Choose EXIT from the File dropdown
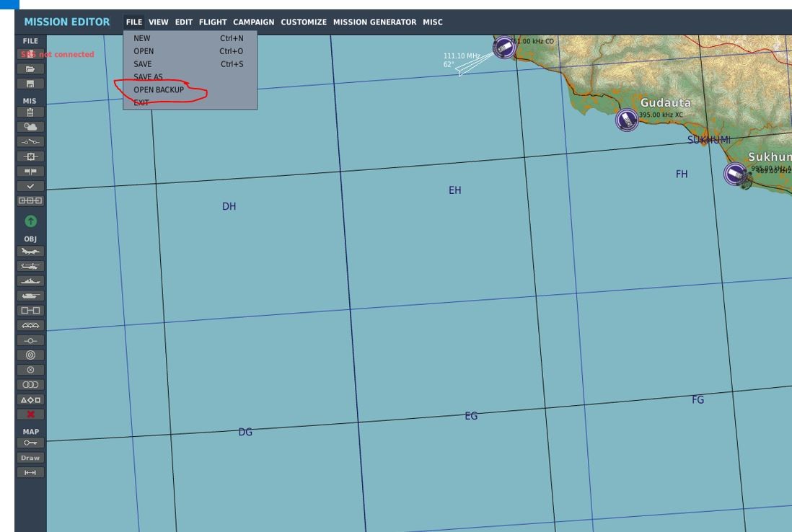The height and width of the screenshot is (532, 792). (x=190, y=103)
